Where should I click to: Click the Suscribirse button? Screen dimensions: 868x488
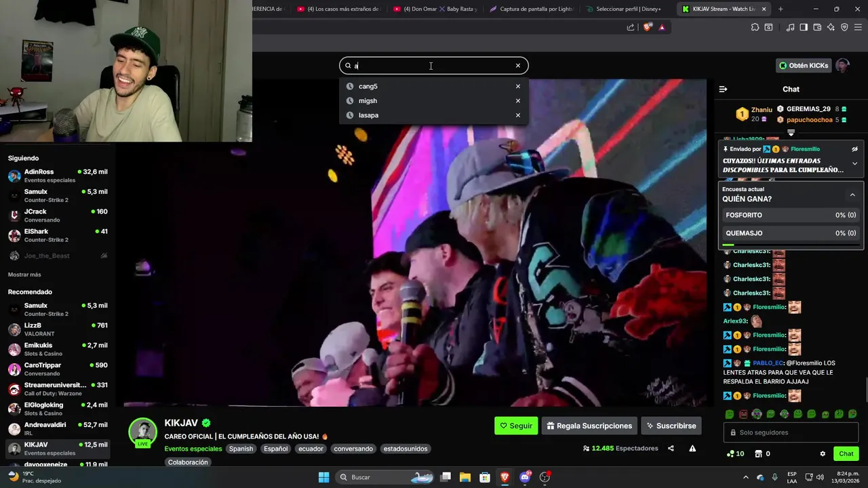click(x=671, y=426)
